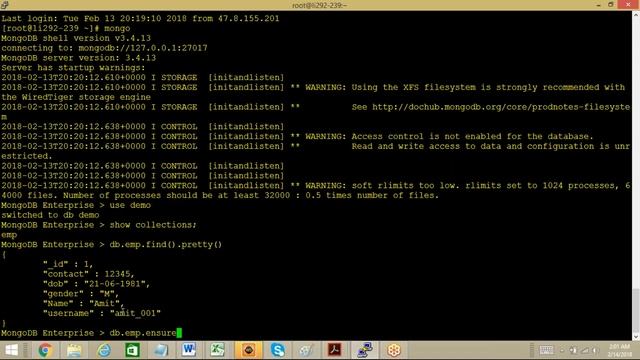Switch to the PuTTY taskbar icon
This screenshot has width=640, height=360.
click(x=364, y=350)
